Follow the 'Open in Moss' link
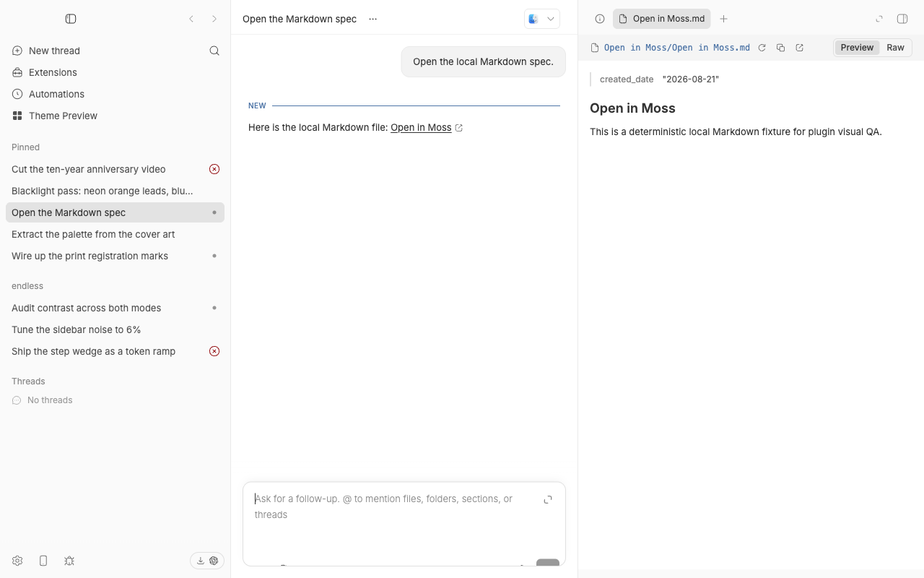Image resolution: width=924 pixels, height=578 pixels. tap(421, 128)
